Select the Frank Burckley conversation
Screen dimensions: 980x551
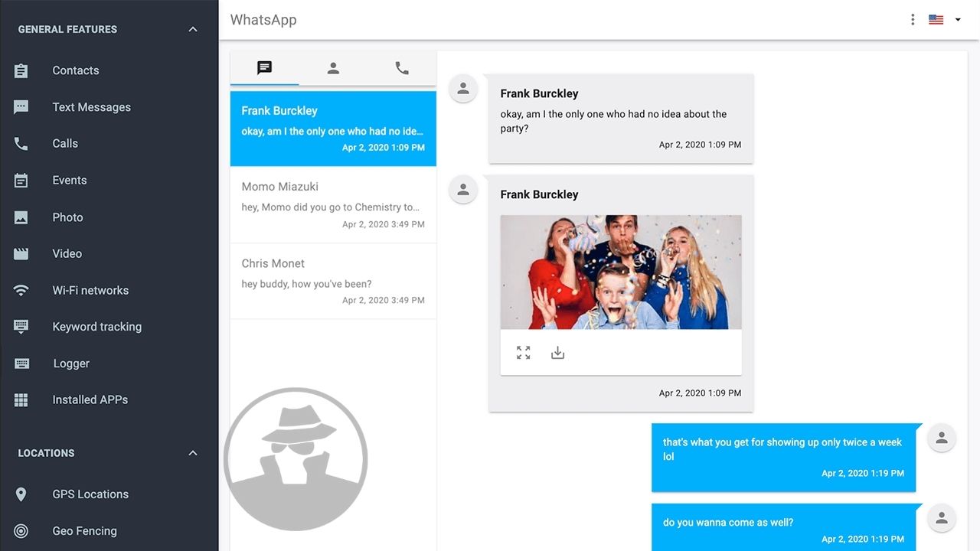(x=333, y=129)
